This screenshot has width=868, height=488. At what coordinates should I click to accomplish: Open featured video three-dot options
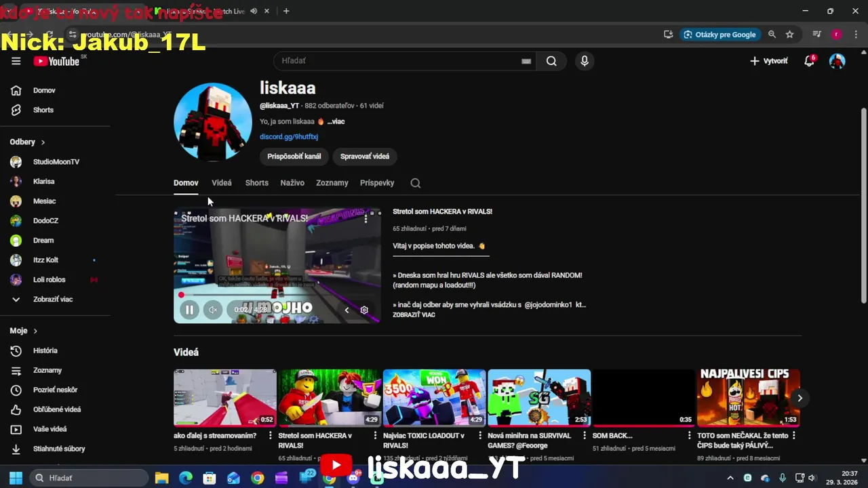tap(366, 218)
